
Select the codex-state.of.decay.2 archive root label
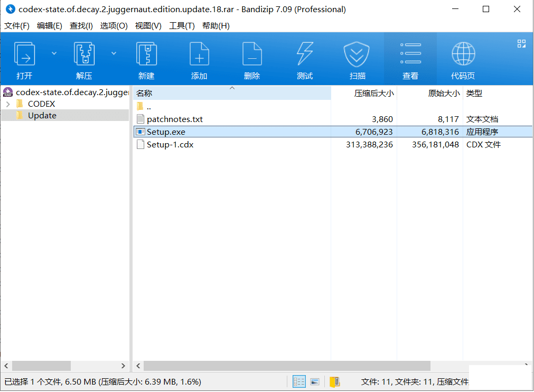click(72, 92)
